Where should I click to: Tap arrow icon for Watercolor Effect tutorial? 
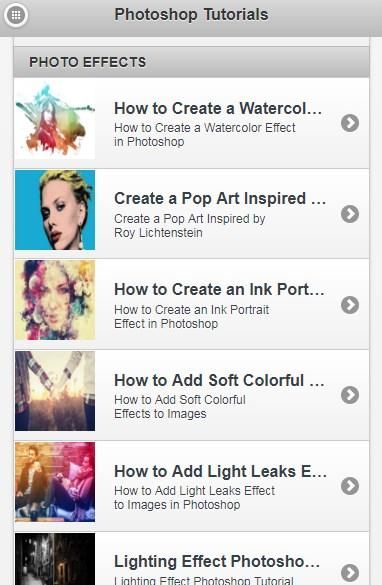pyautogui.click(x=350, y=123)
